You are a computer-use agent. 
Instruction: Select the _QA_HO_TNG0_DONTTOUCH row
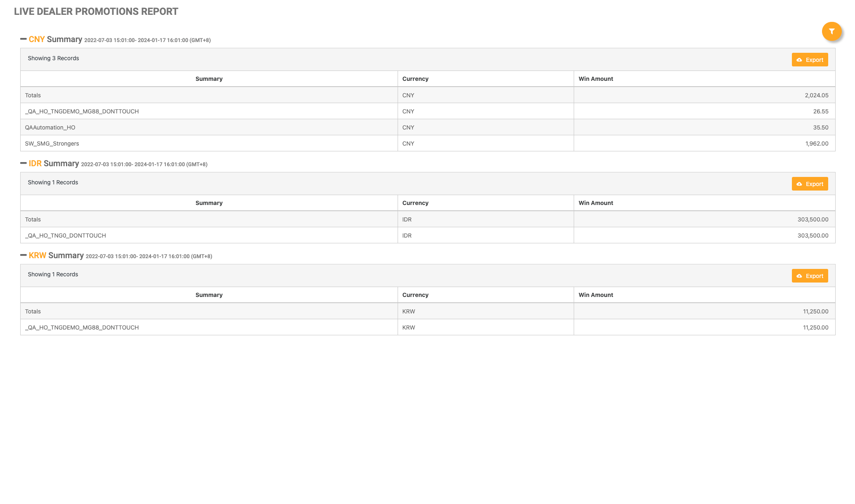click(x=65, y=236)
